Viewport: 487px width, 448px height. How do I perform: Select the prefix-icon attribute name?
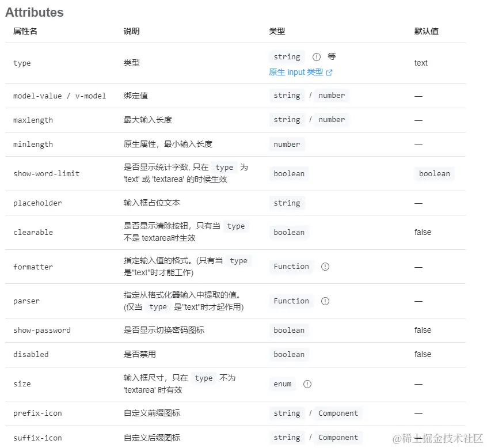click(x=37, y=413)
